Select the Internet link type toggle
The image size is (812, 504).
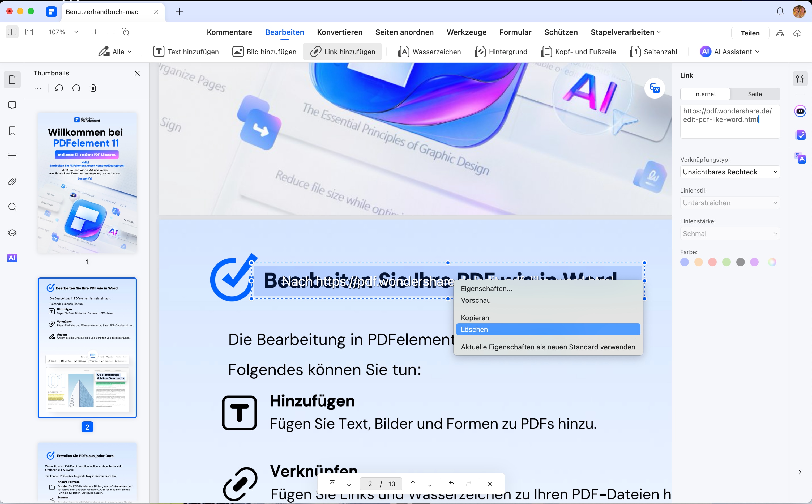(x=705, y=94)
